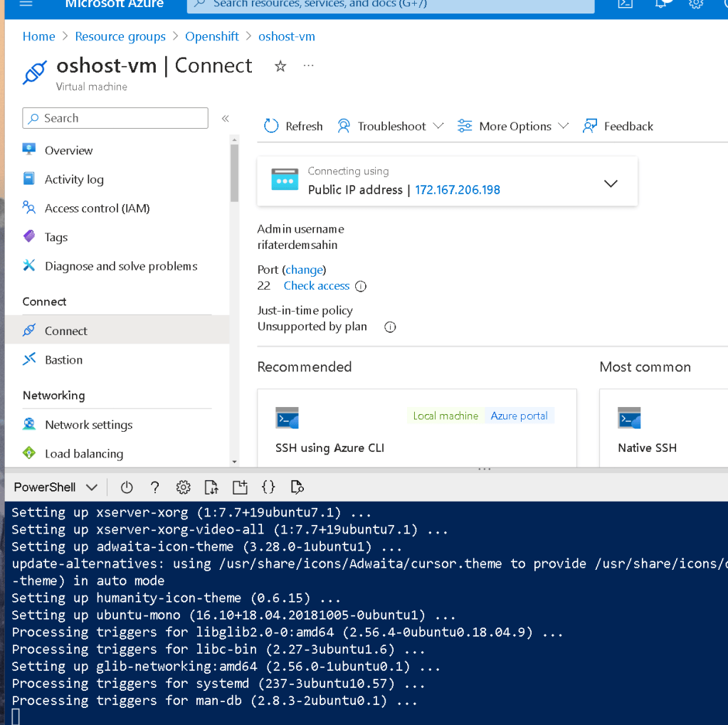
Task: Show info icon beside Unsupported by plan
Action: pos(390,327)
